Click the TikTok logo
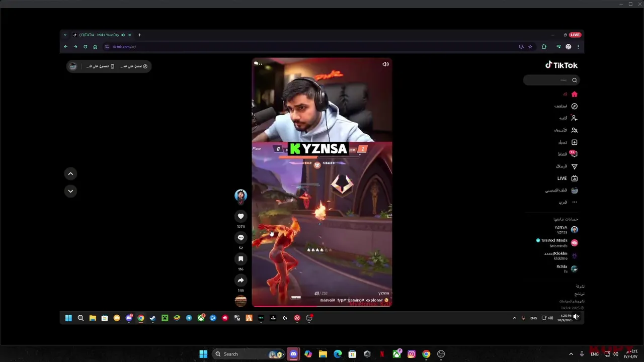 click(x=561, y=65)
